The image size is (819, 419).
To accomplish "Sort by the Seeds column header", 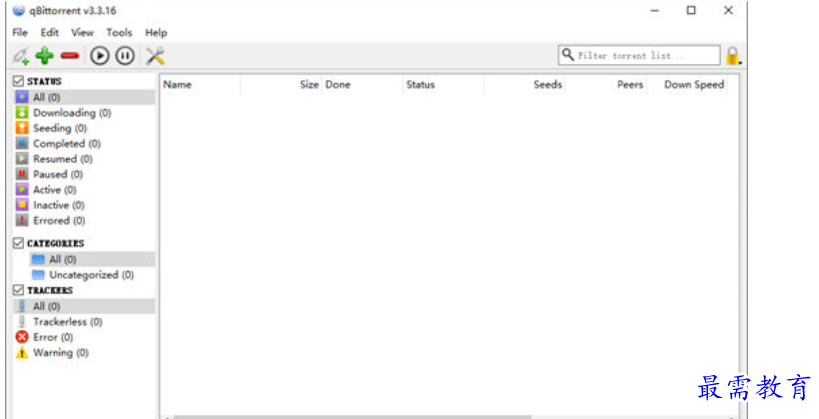I will tap(524, 85).
